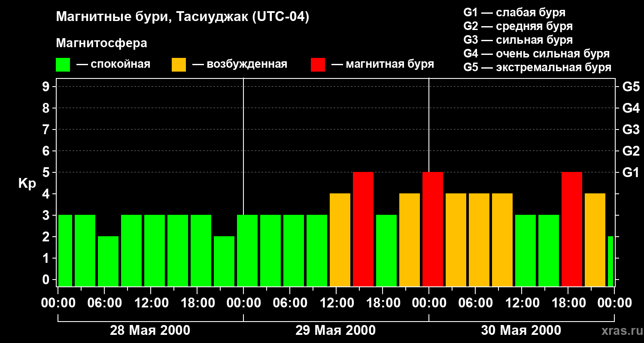
Task: Click the Kp axis value "0"
Action: coord(47,280)
